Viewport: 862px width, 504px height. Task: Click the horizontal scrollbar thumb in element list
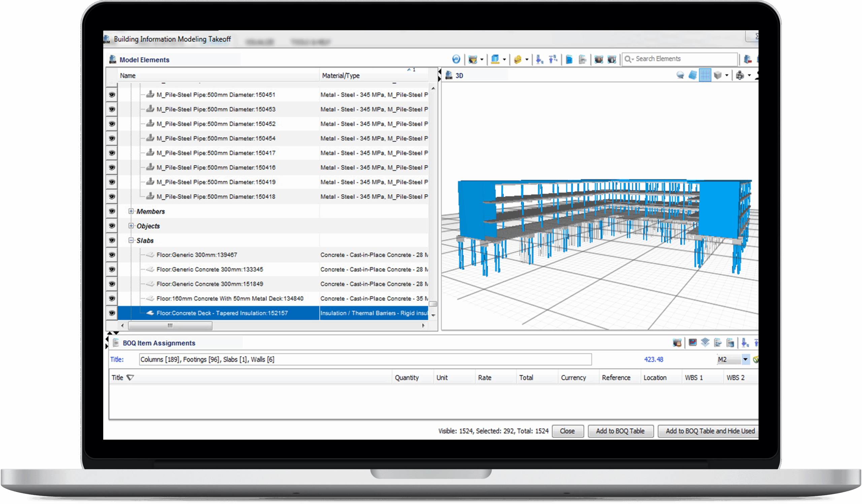[x=170, y=326]
